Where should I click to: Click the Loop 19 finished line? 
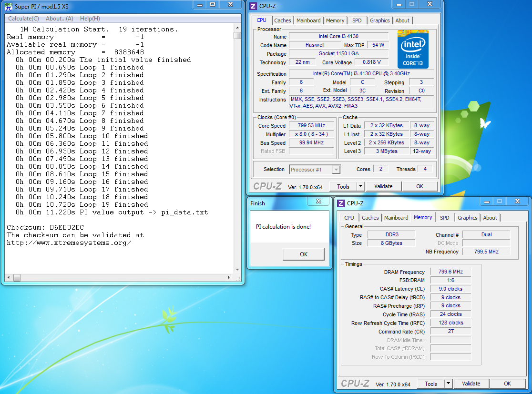coord(82,204)
